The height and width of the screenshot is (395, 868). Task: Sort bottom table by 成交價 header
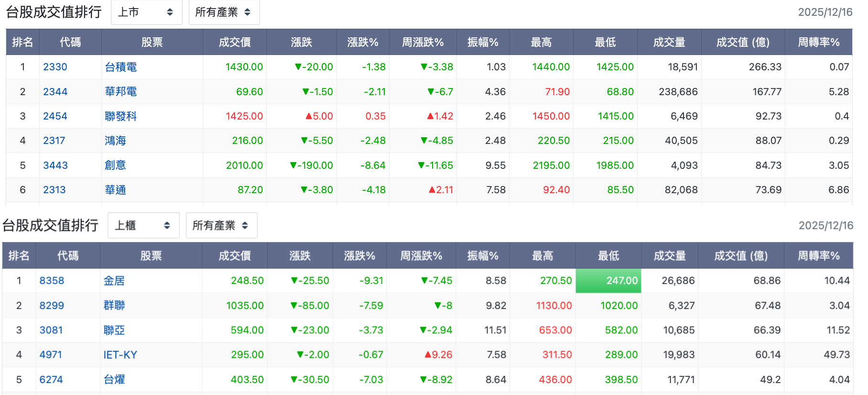pos(235,256)
